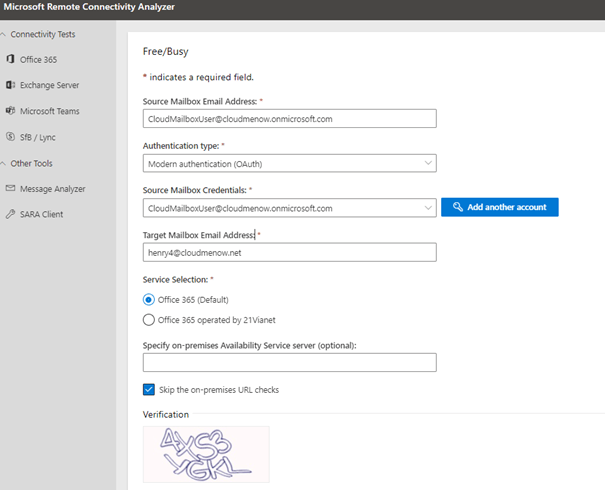
Task: Toggle Skip the on-premises URL checks checkbox
Action: [x=149, y=389]
